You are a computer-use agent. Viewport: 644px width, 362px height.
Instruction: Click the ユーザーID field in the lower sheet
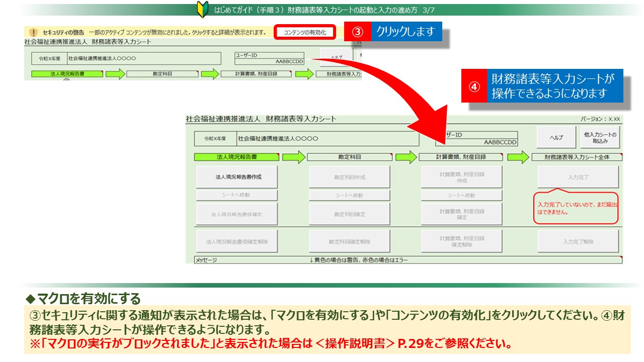pyautogui.click(x=475, y=139)
